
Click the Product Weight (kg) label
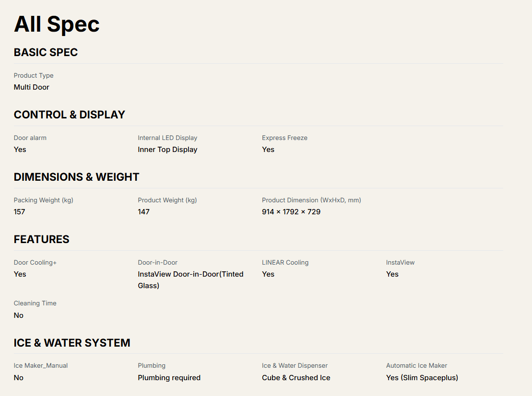coord(167,200)
